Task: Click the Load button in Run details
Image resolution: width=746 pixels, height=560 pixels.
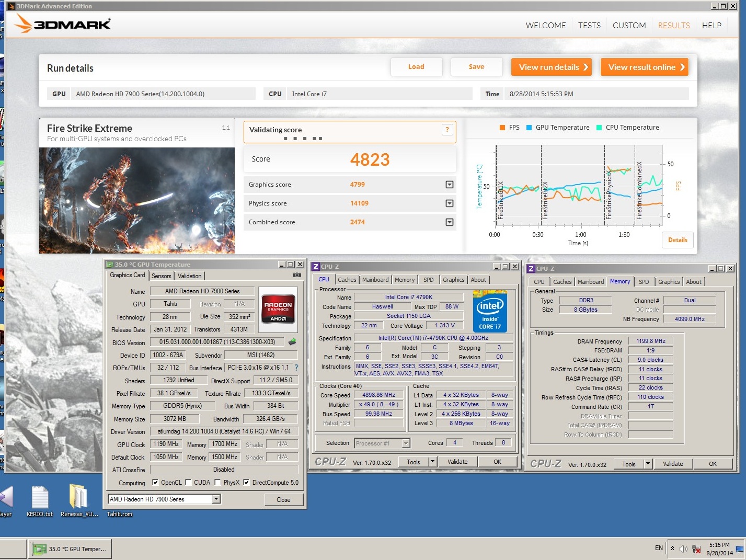Action: pyautogui.click(x=416, y=67)
